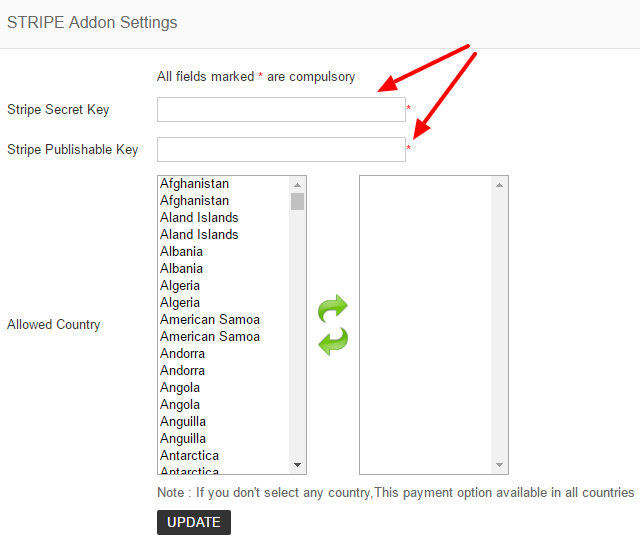
Task: Click the UPDATE button
Action: click(194, 522)
